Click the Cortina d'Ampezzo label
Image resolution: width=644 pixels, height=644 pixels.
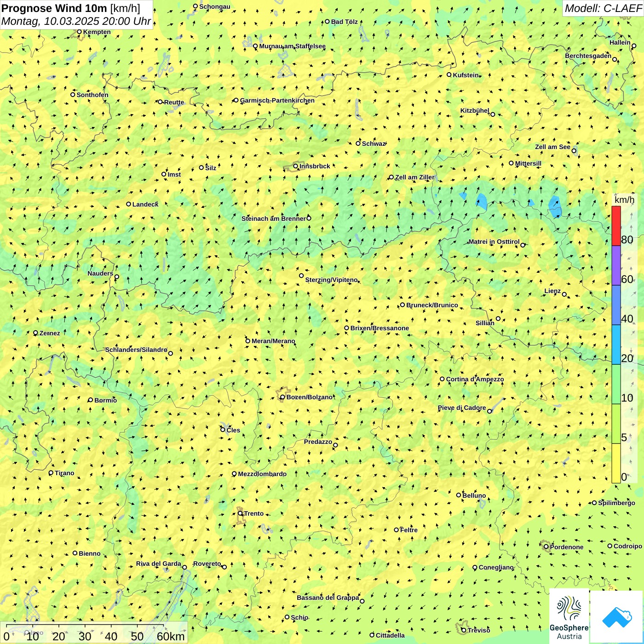475,379
